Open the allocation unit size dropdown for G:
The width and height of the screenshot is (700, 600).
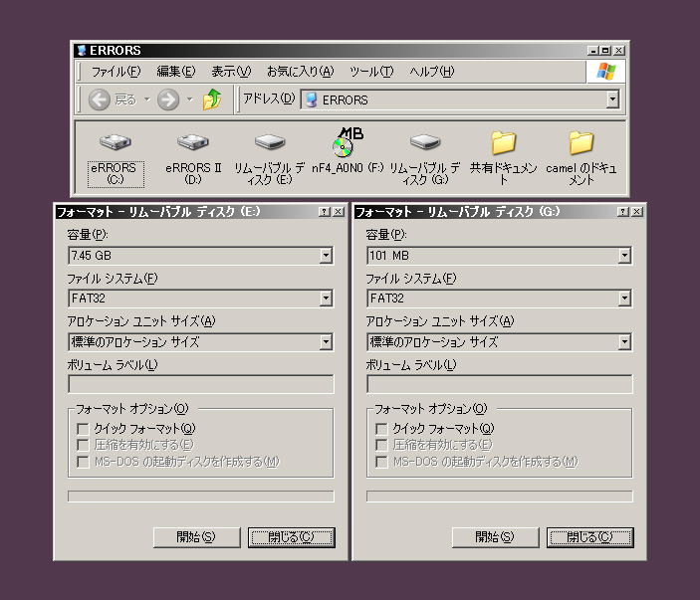624,342
